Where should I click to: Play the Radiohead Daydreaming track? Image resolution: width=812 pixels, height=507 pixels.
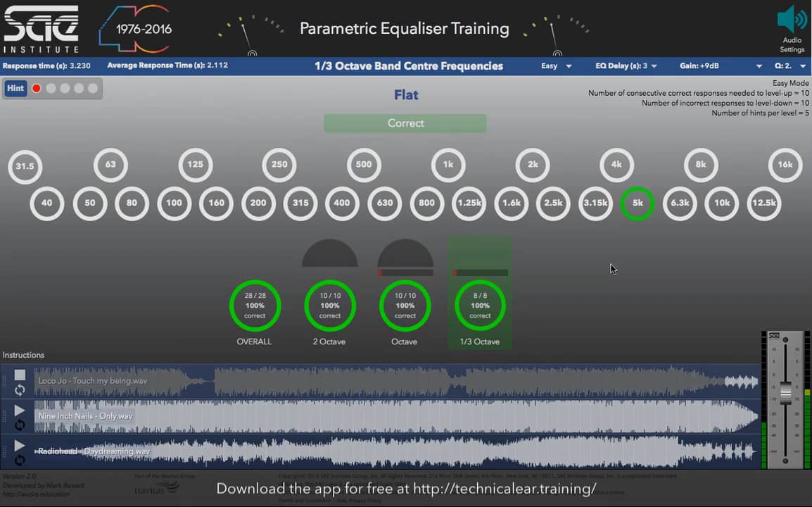tap(20, 445)
